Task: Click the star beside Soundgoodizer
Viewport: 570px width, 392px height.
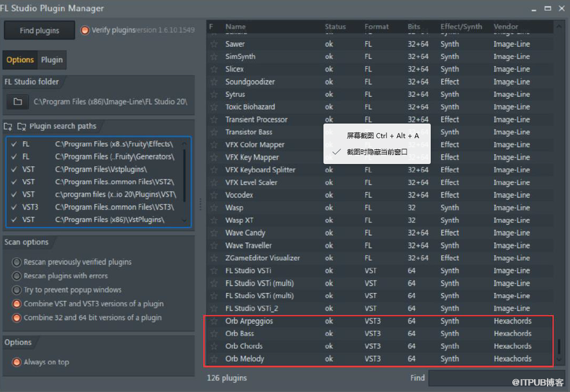Action: (214, 82)
